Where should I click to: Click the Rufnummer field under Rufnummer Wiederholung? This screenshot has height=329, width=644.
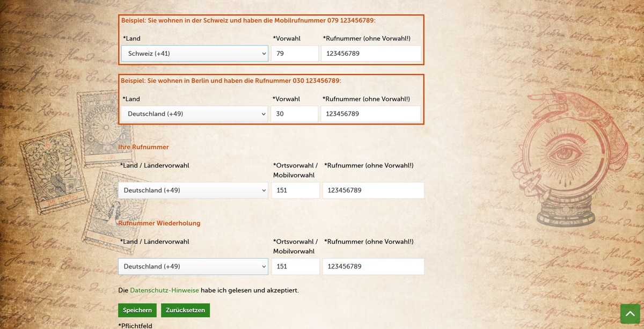373,267
